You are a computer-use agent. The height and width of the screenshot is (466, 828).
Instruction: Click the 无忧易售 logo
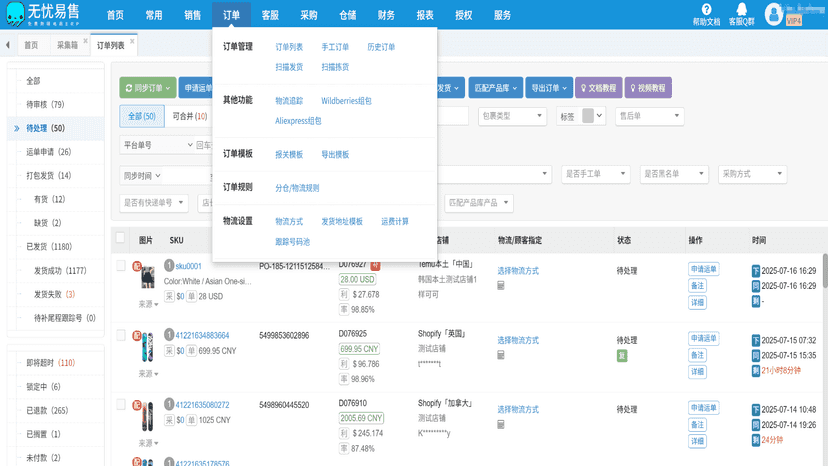coord(42,14)
